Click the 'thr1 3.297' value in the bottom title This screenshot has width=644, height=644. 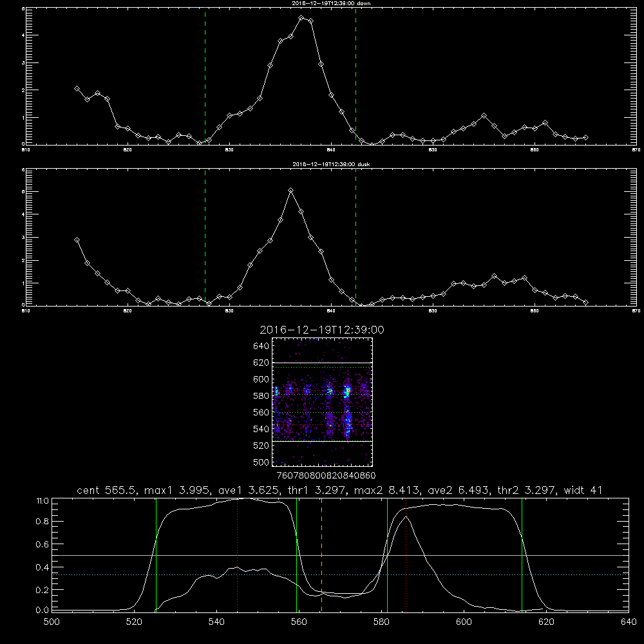(x=318, y=490)
